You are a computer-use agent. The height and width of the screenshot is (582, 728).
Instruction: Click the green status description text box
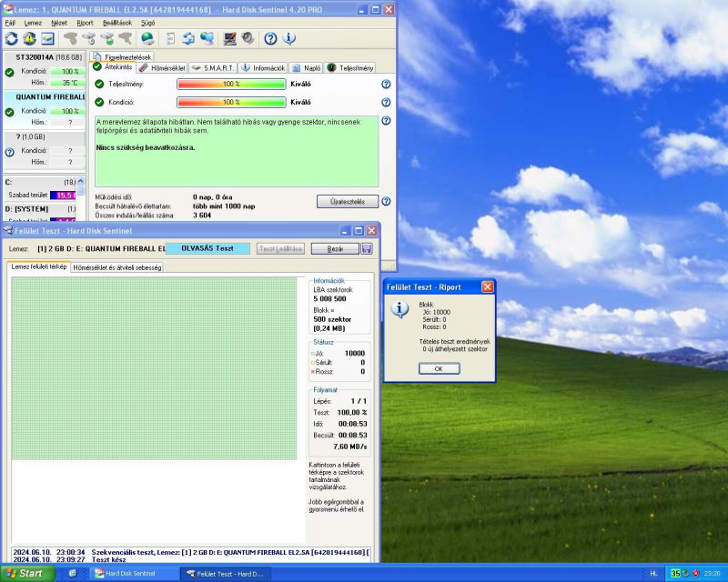[237, 151]
